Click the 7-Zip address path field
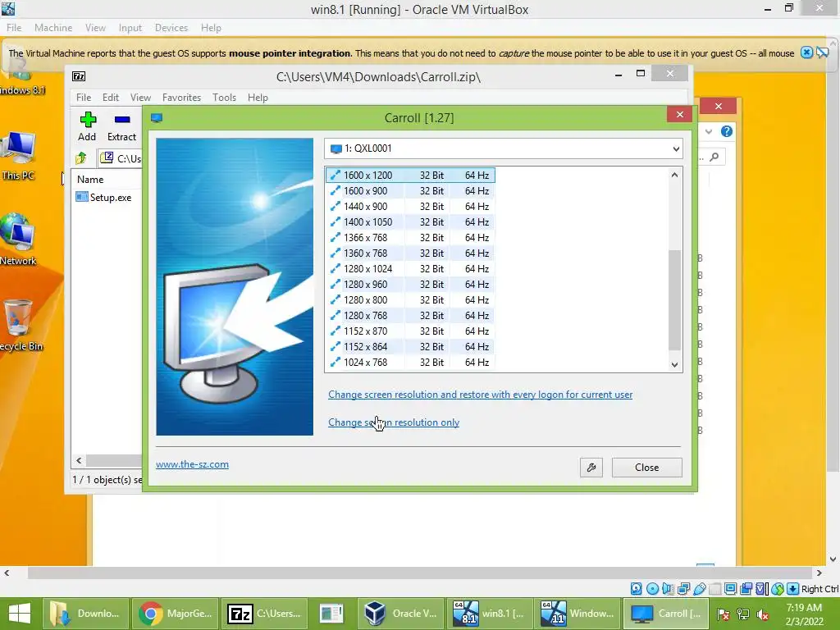 120,158
